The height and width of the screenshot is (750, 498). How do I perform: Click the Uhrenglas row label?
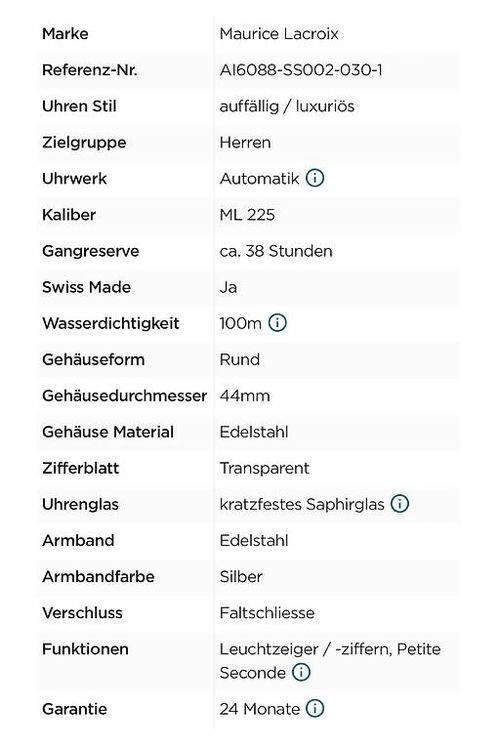80,505
